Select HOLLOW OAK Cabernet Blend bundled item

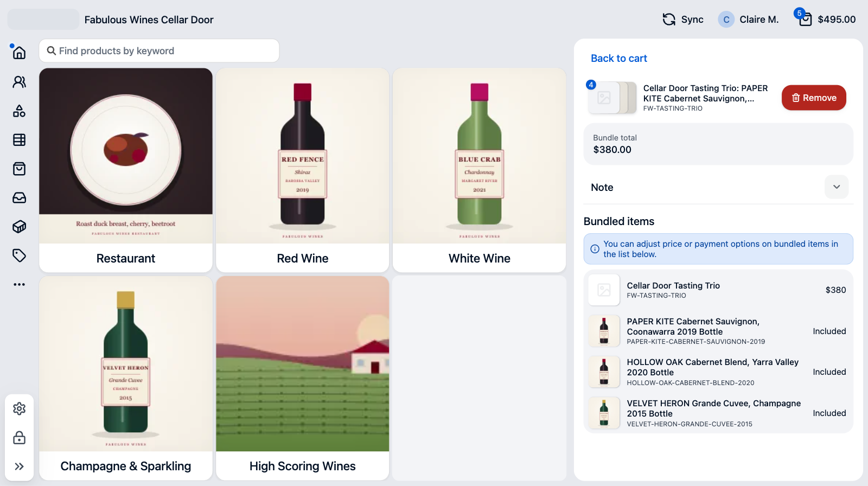tap(718, 372)
